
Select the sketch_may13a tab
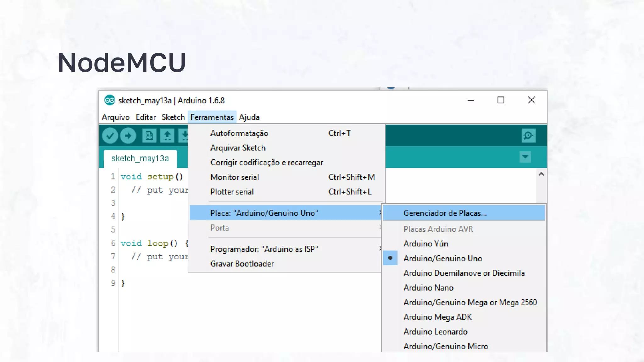coord(140,158)
